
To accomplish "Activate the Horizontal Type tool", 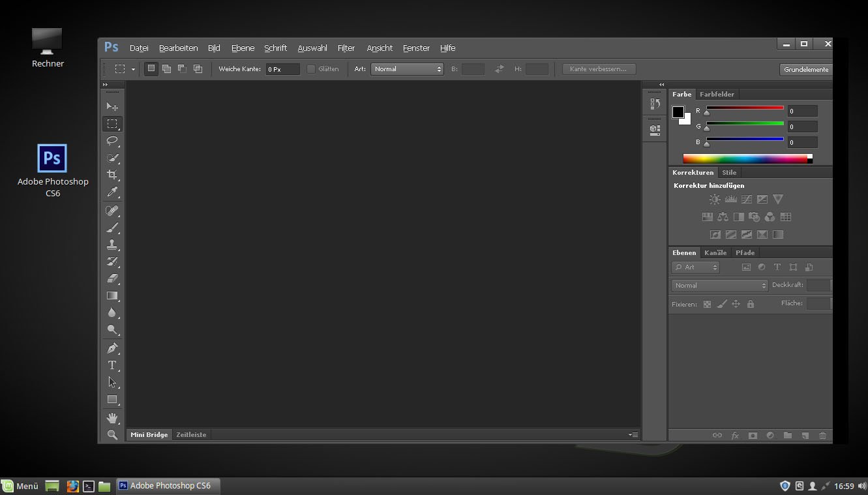I will coord(112,365).
